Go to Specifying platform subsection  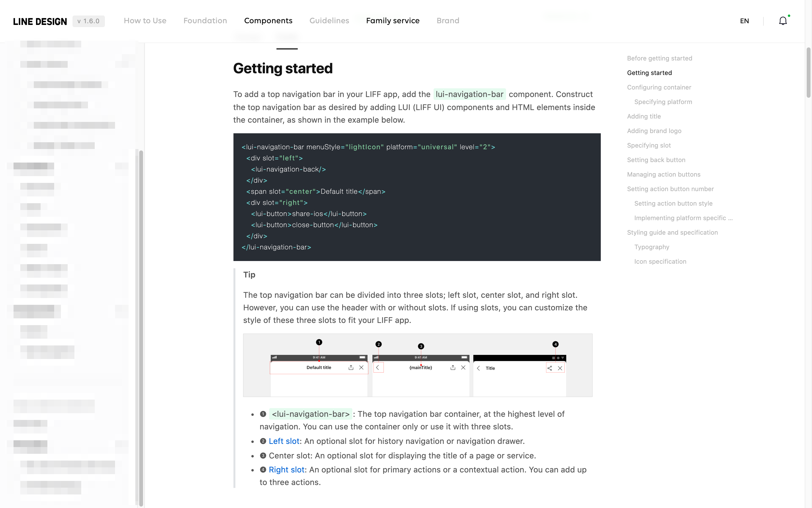coord(663,102)
